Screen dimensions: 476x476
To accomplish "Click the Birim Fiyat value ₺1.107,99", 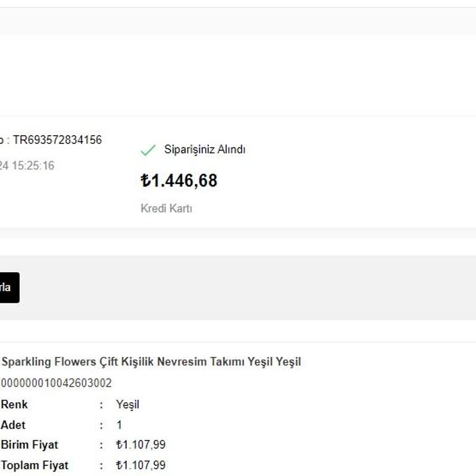I will click(141, 445).
